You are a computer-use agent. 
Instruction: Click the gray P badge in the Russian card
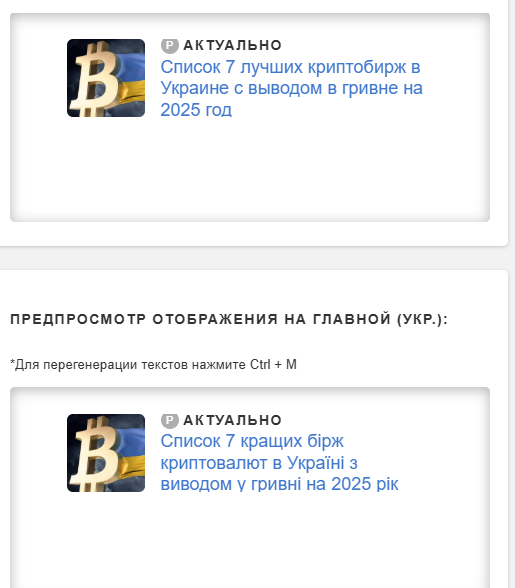[170, 45]
